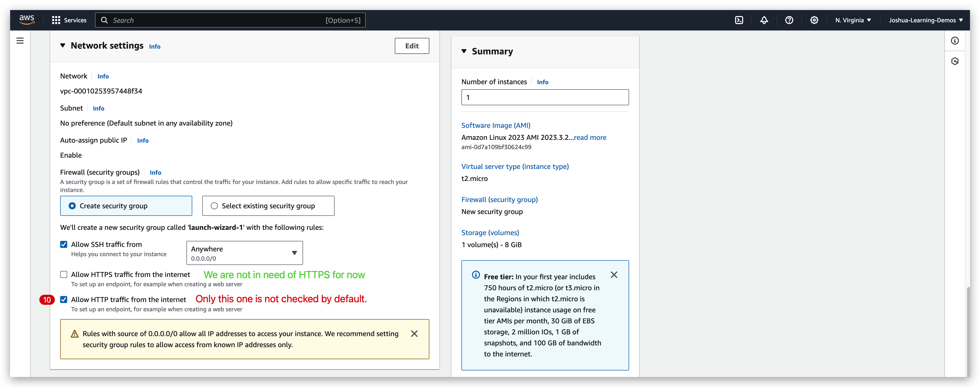
Task: Click the read more AMI link
Action: pyautogui.click(x=590, y=137)
